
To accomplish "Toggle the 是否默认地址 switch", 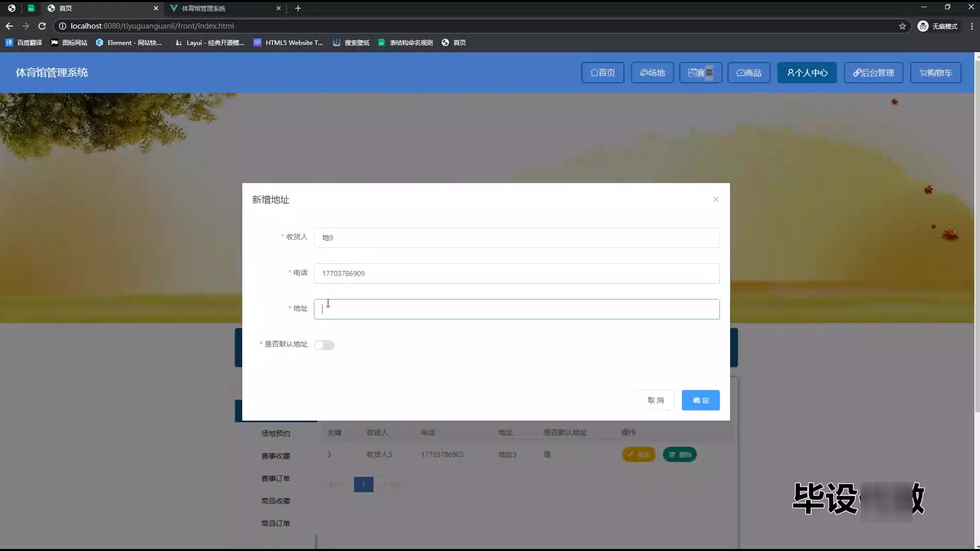I will point(324,345).
